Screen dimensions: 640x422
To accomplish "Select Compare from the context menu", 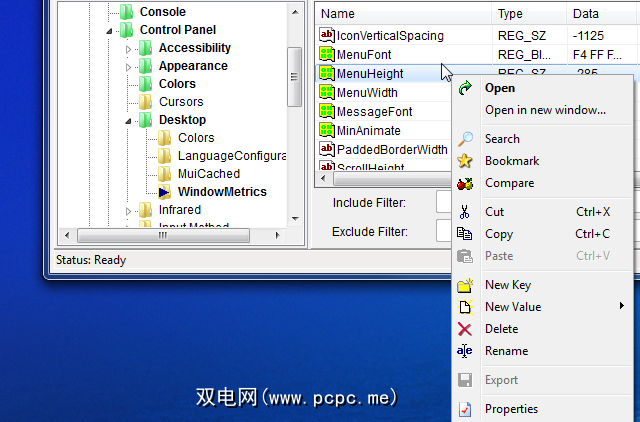I will (542, 183).
